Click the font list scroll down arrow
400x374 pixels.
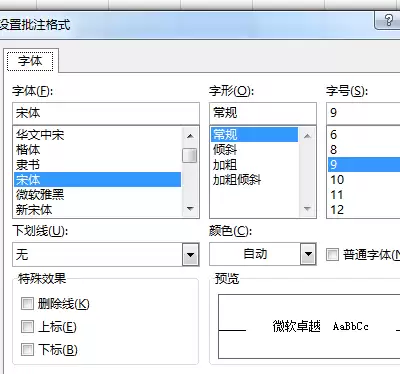[190, 209]
